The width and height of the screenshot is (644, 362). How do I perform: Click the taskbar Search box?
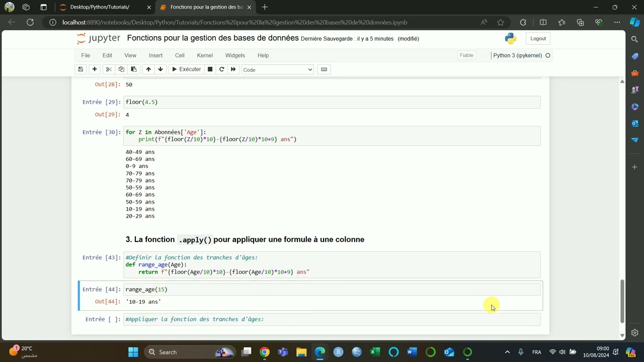(191, 352)
